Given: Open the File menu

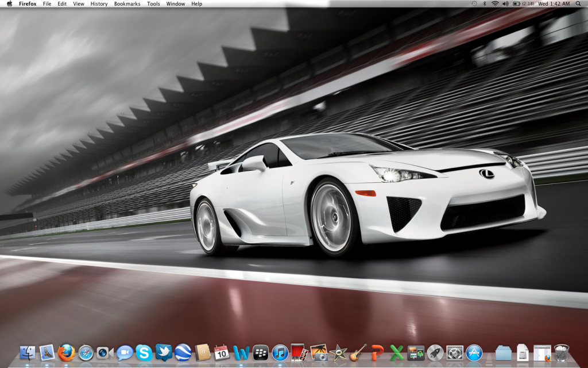Looking at the screenshot, I should coord(47,4).
